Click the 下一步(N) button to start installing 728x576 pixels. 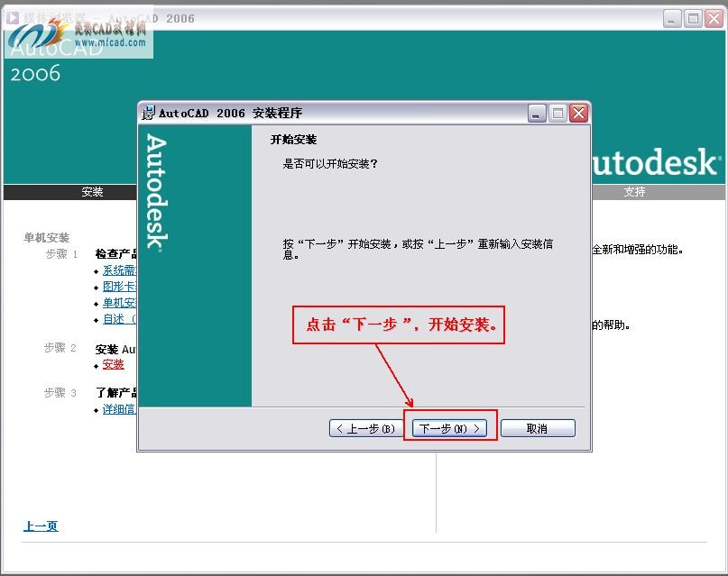pos(449,428)
